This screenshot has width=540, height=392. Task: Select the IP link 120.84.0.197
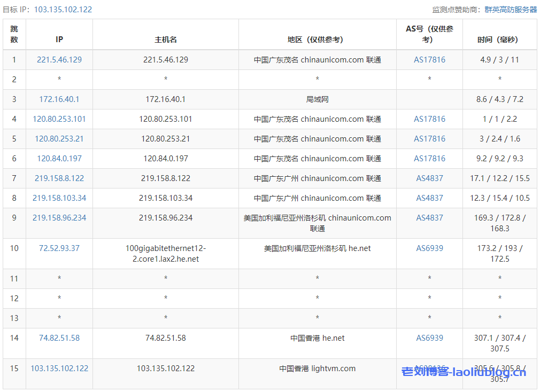pos(59,159)
